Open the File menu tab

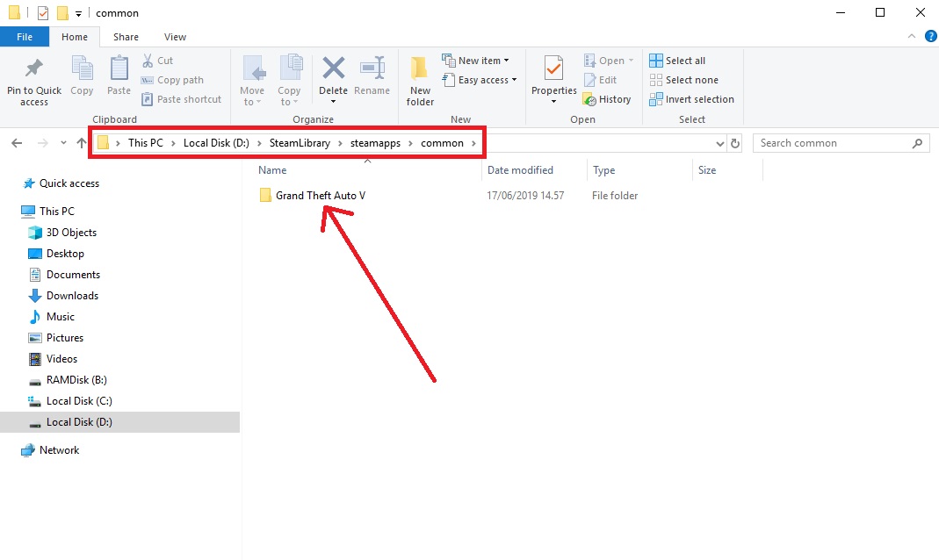25,37
